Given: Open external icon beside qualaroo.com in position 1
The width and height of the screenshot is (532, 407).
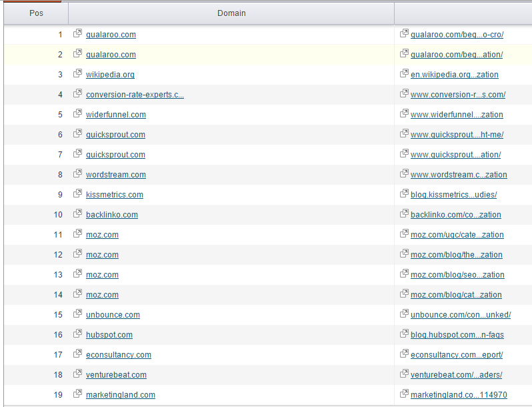Looking at the screenshot, I should point(78,33).
